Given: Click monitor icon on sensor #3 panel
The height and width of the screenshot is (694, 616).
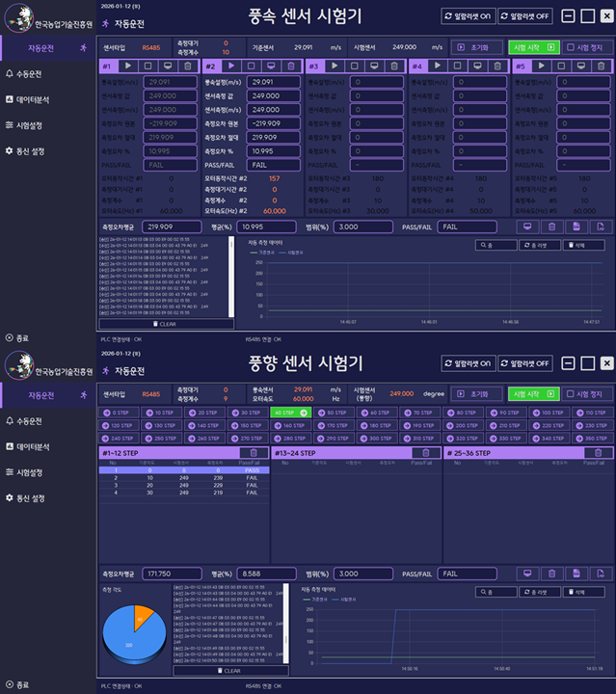Looking at the screenshot, I should (x=373, y=66).
